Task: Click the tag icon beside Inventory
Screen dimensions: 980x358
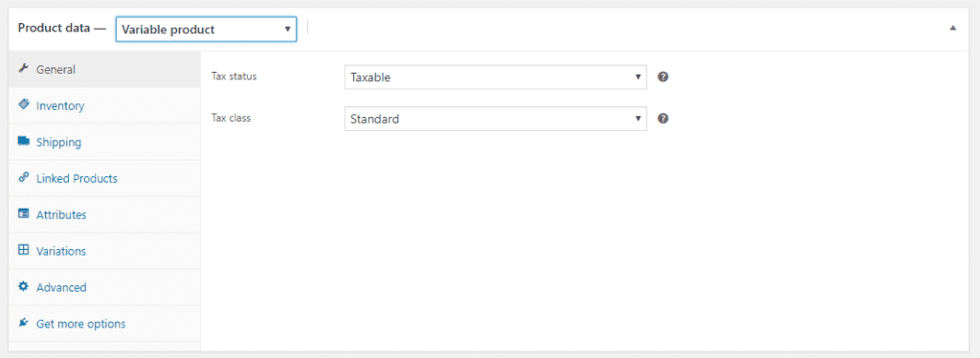Action: [23, 105]
